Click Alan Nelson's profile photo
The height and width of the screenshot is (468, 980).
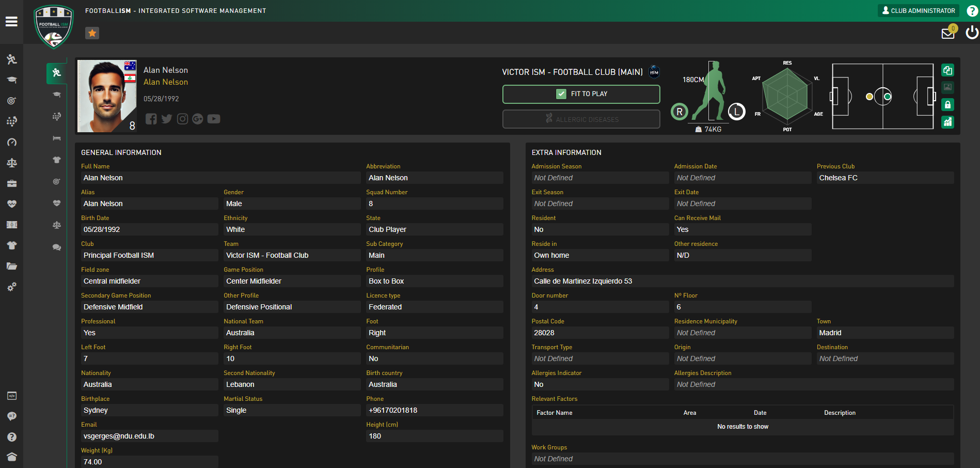click(x=107, y=96)
